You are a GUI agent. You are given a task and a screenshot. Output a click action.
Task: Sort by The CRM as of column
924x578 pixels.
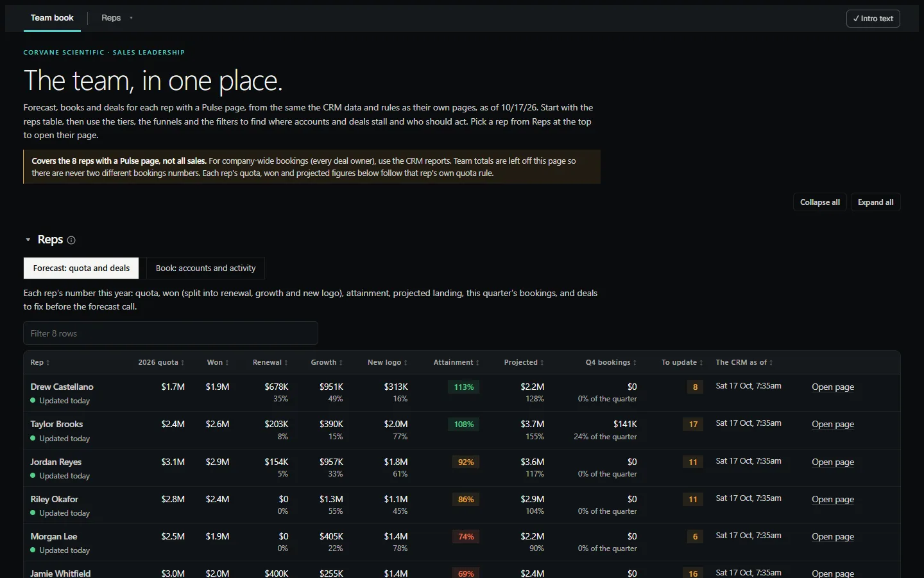coord(744,362)
